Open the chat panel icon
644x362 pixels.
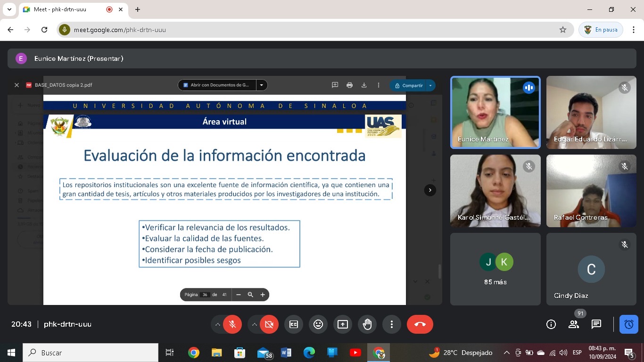pyautogui.click(x=596, y=324)
